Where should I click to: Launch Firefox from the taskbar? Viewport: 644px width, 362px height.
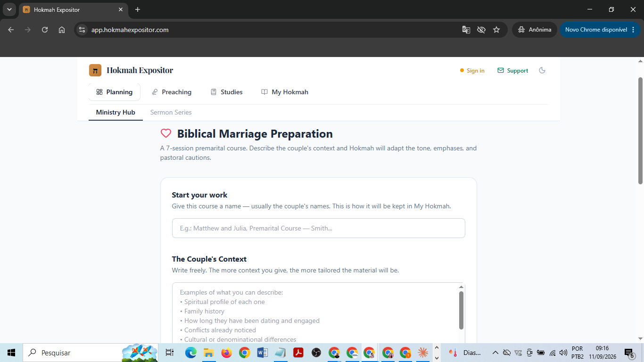click(x=227, y=353)
